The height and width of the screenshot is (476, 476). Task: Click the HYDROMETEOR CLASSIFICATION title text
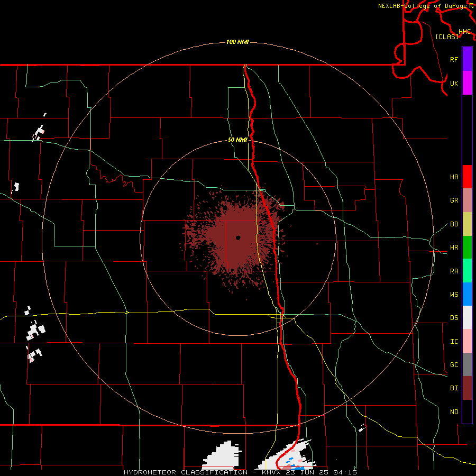[186, 472]
